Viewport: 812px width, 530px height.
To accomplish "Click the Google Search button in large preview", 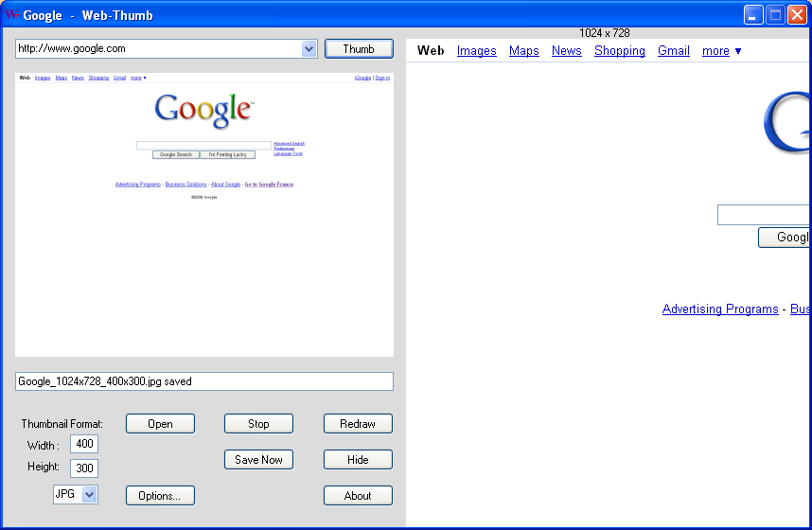I will click(x=784, y=238).
